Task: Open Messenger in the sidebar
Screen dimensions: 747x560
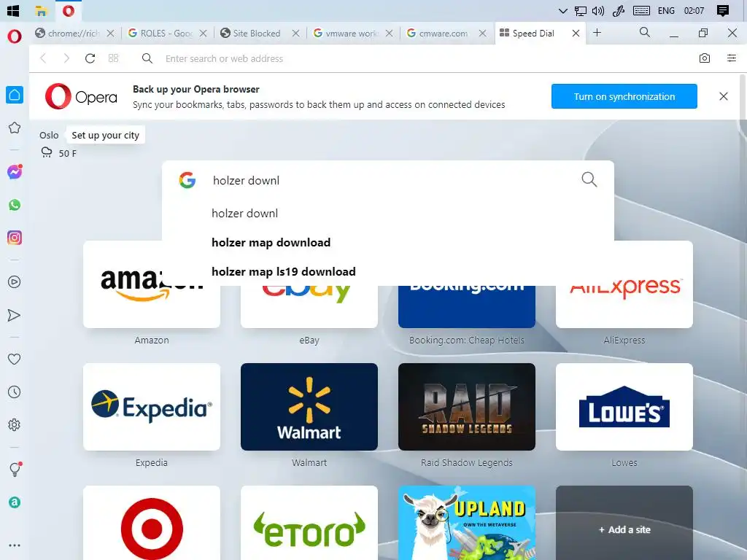Action: pos(15,172)
